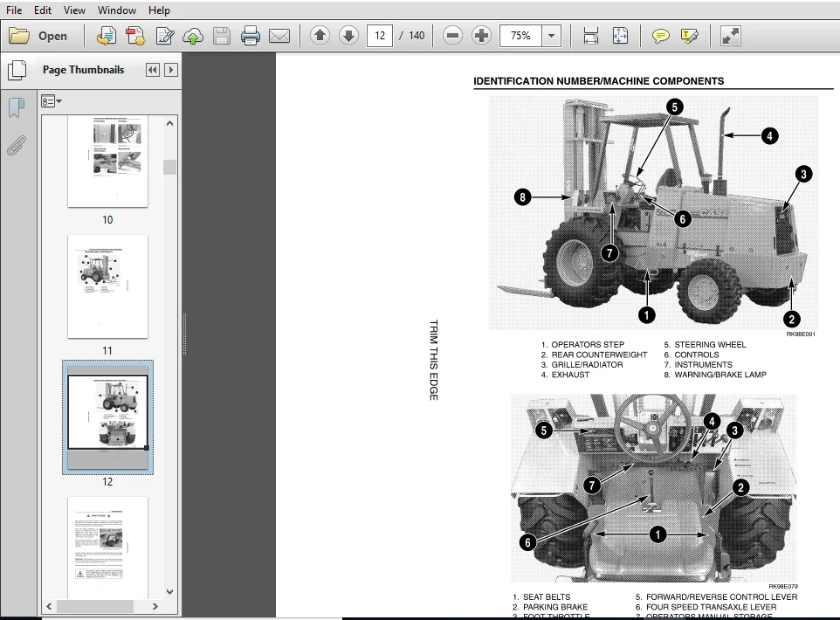Click the 'PARKING BRAKE' legend text

(555, 607)
